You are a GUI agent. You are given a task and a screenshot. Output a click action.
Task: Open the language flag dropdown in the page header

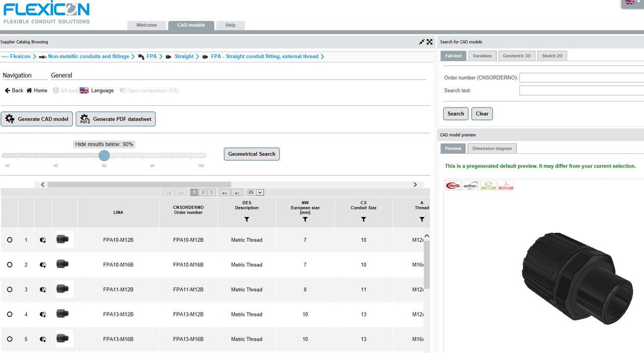pyautogui.click(x=632, y=3)
